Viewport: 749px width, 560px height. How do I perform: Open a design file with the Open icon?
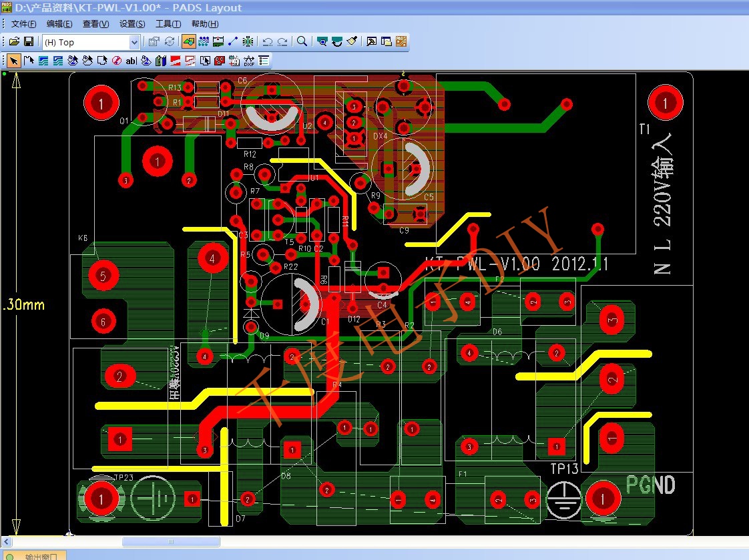tap(14, 41)
